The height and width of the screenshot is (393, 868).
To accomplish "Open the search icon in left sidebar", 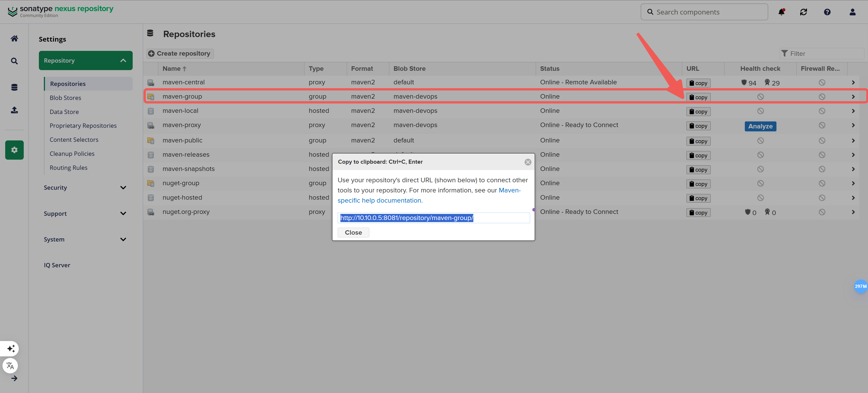I will [x=14, y=61].
